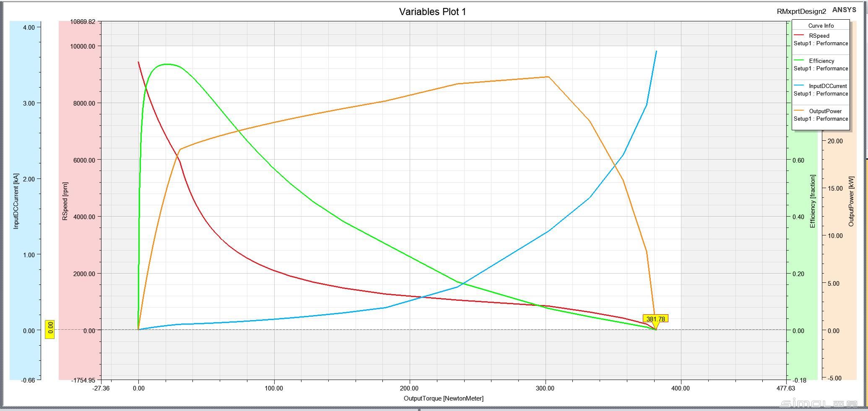868x411 pixels.
Task: Click the blue InputDCCurrent legend line sample
Action: click(x=799, y=85)
